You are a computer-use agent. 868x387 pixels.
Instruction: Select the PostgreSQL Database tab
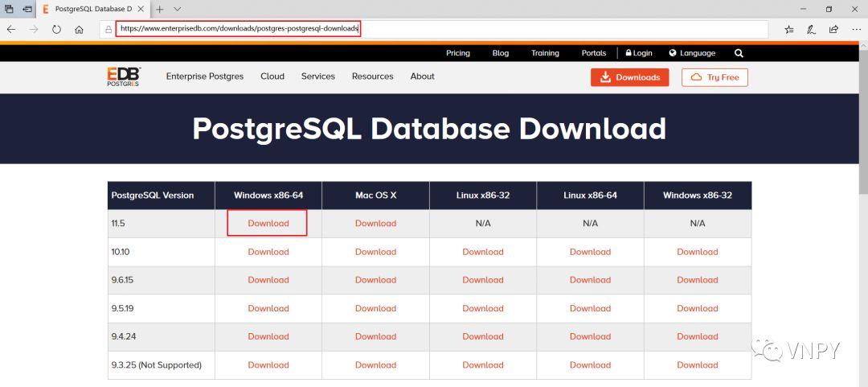tap(93, 10)
